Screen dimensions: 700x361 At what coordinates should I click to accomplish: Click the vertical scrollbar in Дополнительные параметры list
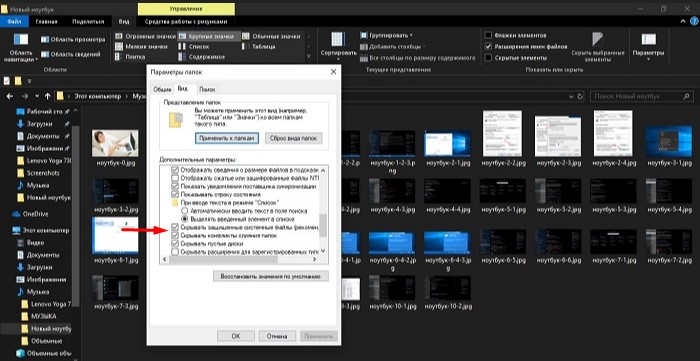tap(323, 210)
